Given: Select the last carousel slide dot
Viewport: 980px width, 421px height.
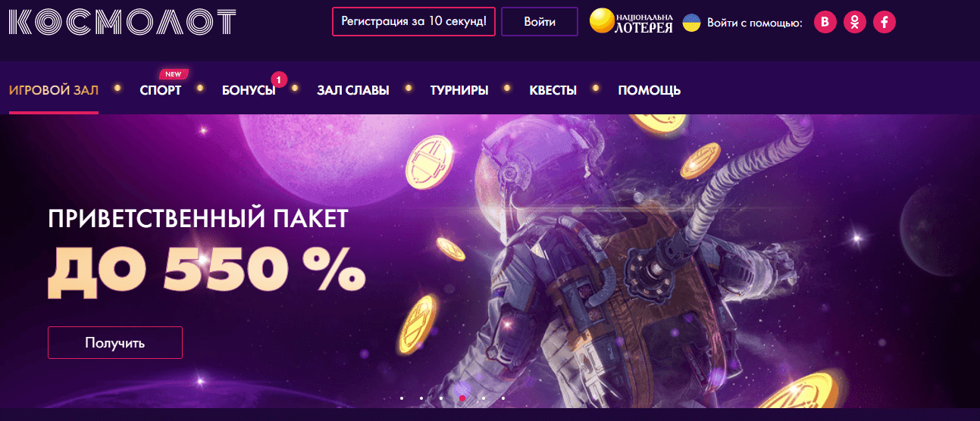Looking at the screenshot, I should 503,397.
